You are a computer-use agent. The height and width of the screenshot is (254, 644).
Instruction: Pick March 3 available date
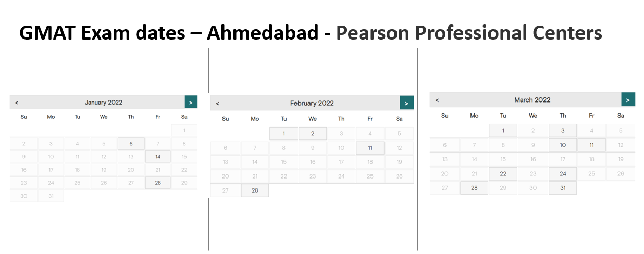tap(563, 131)
